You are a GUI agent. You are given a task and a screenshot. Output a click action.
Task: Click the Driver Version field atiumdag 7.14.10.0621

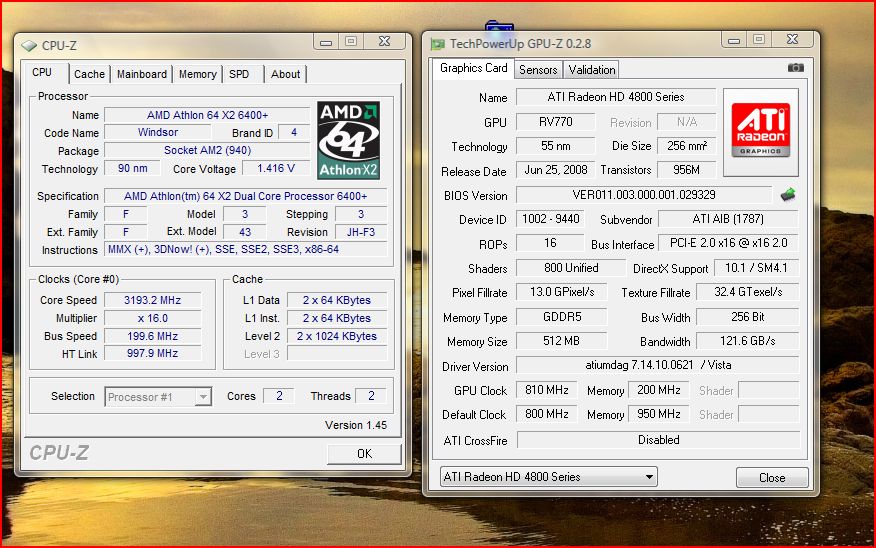pyautogui.click(x=657, y=365)
